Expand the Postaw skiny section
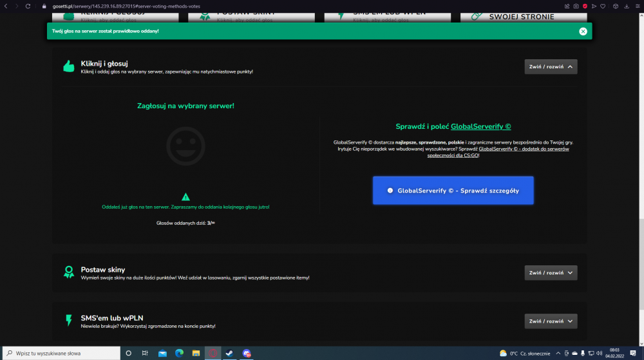 (551, 272)
